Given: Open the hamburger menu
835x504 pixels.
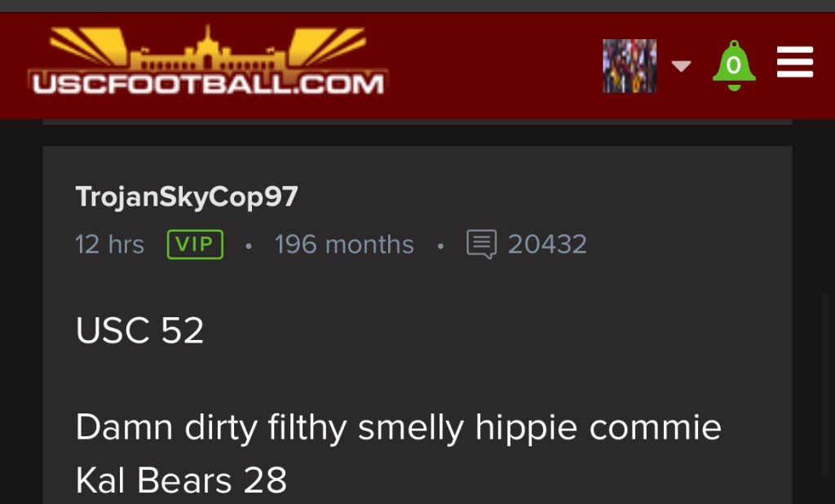Looking at the screenshot, I should [794, 62].
